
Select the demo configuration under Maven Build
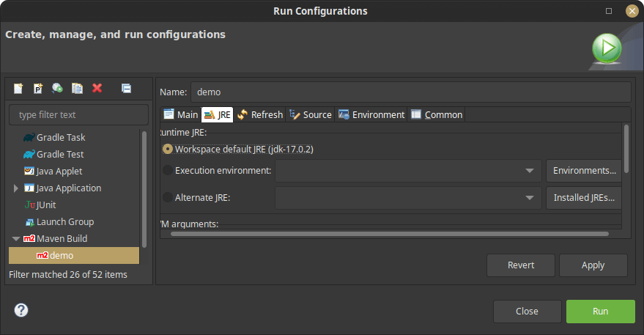point(74,255)
